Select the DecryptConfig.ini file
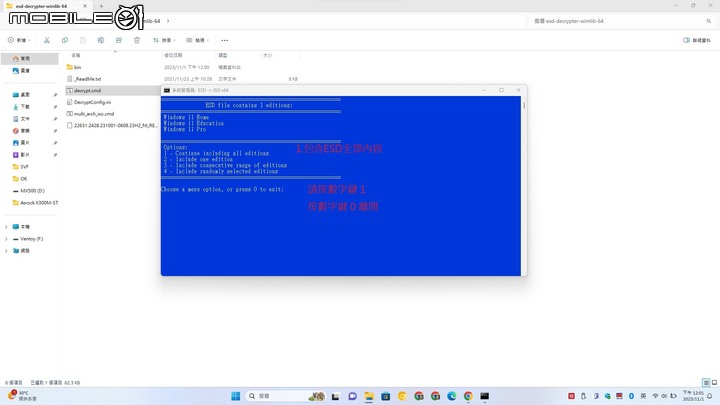Image resolution: width=720 pixels, height=405 pixels. pyautogui.click(x=89, y=102)
